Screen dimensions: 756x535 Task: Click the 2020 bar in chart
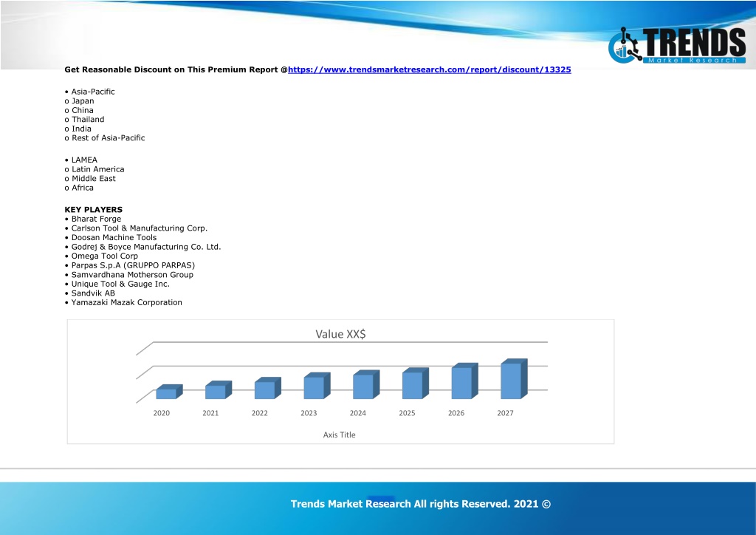point(169,392)
